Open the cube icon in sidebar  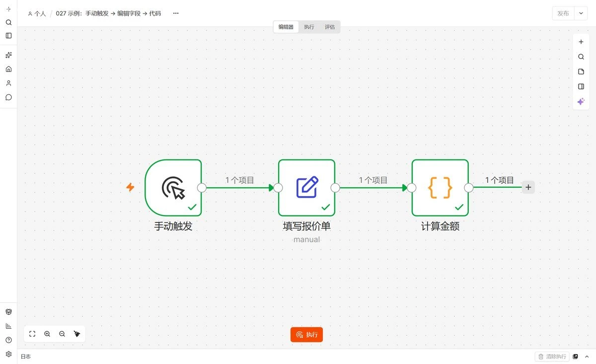[x=8, y=312]
